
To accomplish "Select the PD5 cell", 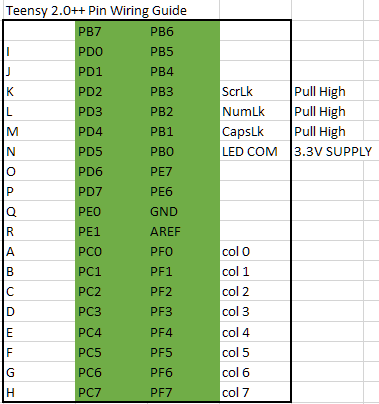I will point(111,151).
